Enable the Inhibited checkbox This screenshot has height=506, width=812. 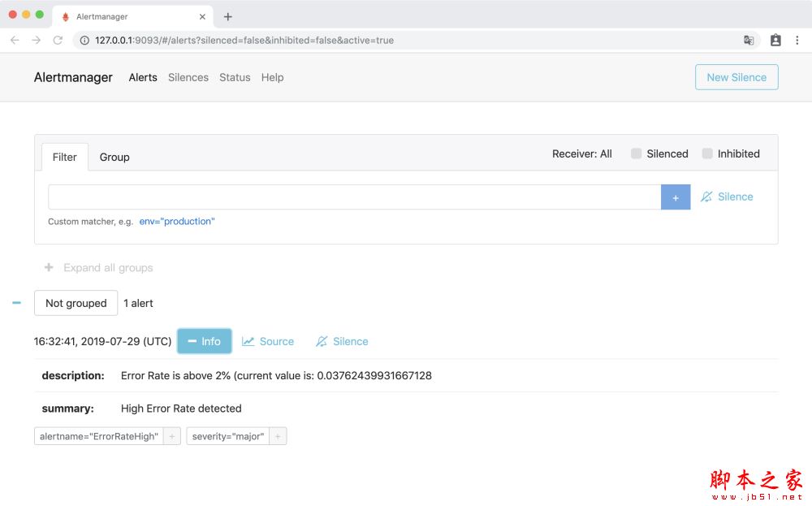pos(707,154)
